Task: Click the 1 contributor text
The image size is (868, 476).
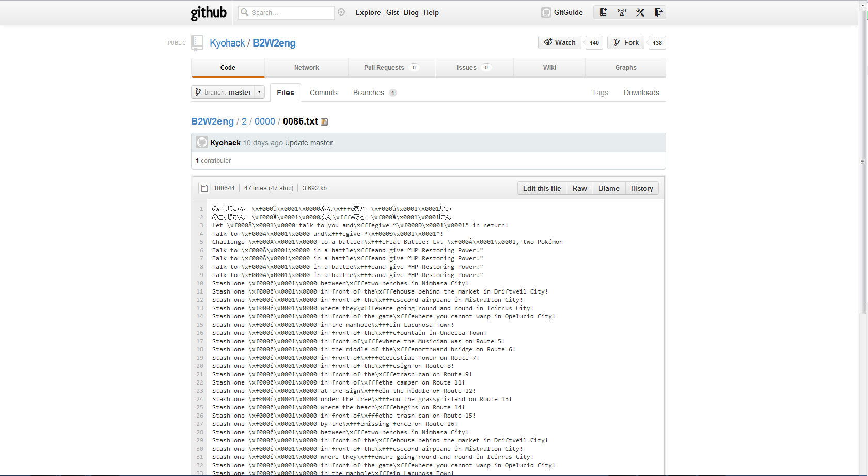Action: (213, 161)
